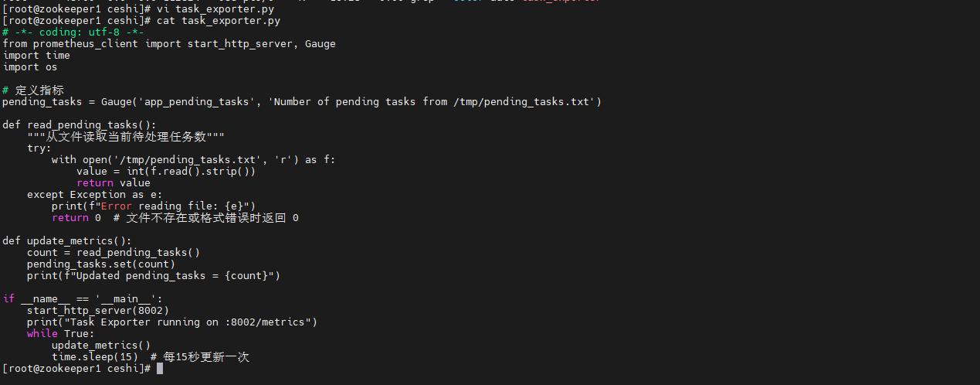Click the 'Error reading file' print statement
The height and width of the screenshot is (385, 980).
[x=154, y=206]
